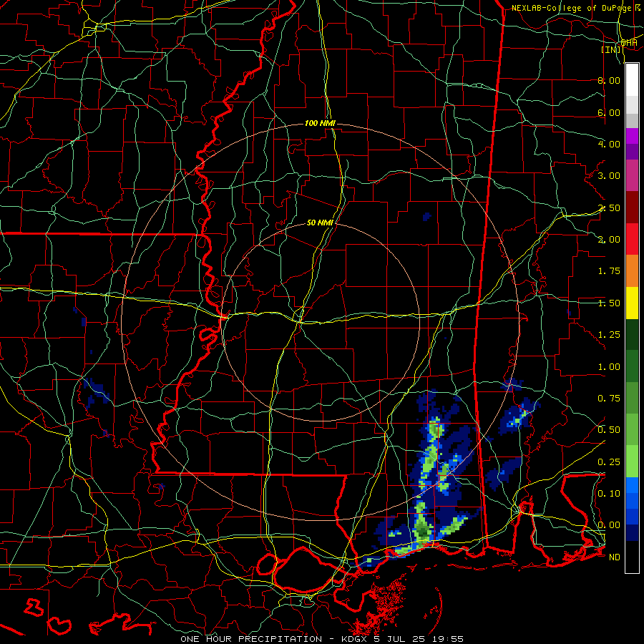This screenshot has height=644, width=644.
Task: Click the '4.00' legend value
Action: point(609,144)
